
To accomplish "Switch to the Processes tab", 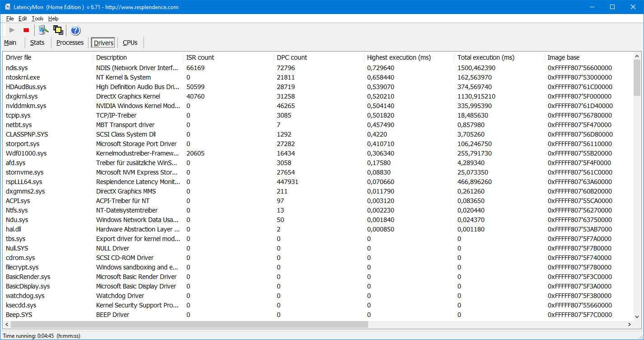I will [x=70, y=42].
